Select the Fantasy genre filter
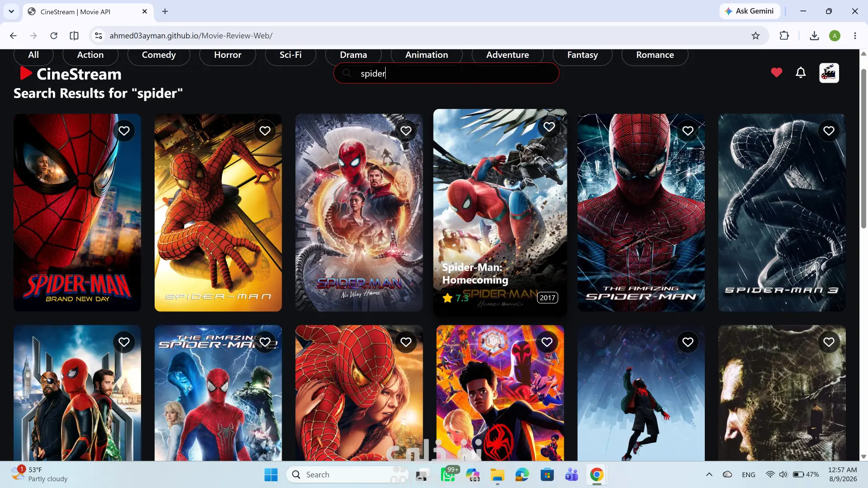868x488 pixels. point(583,55)
